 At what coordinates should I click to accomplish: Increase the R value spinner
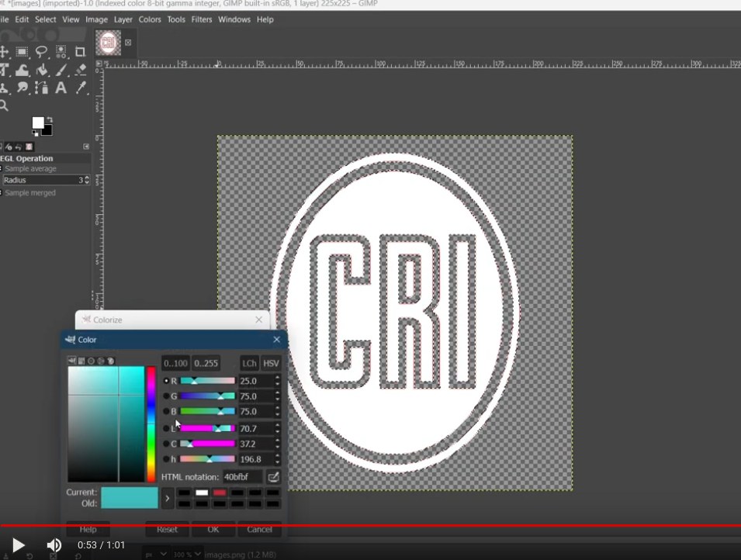click(x=278, y=378)
